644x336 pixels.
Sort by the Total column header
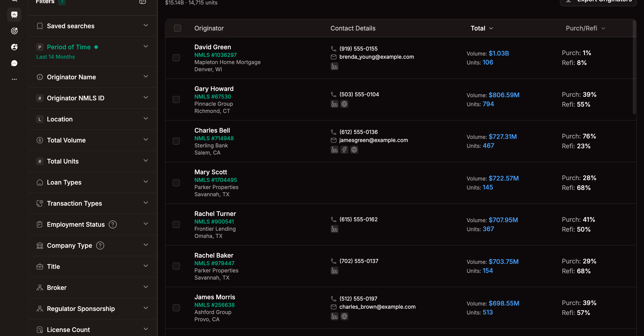[482, 28]
